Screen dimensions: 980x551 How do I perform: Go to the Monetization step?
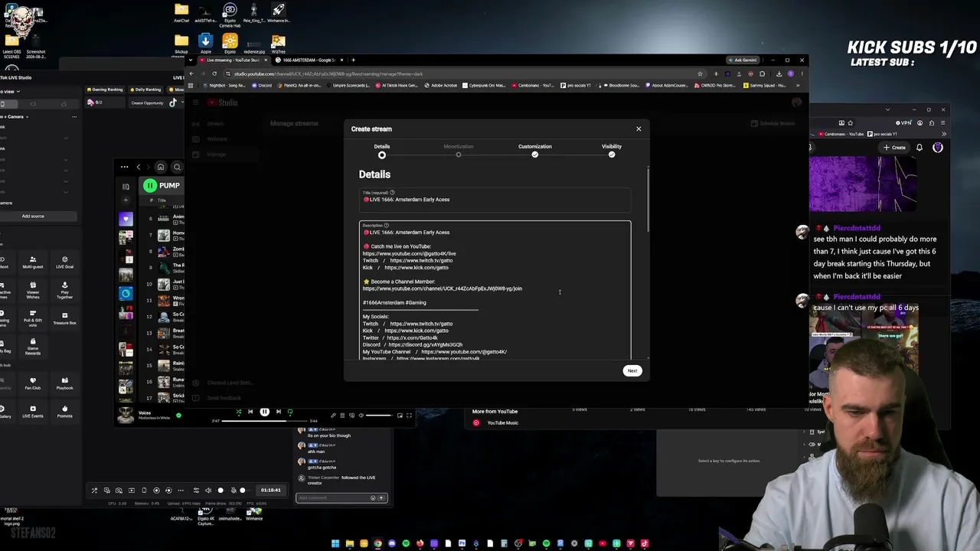pos(459,150)
